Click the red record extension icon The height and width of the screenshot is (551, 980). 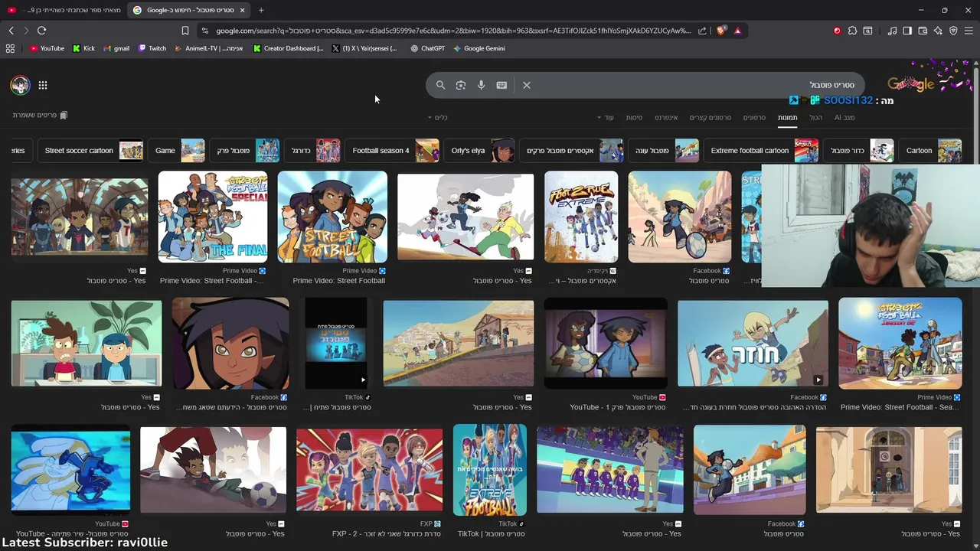pos(837,31)
